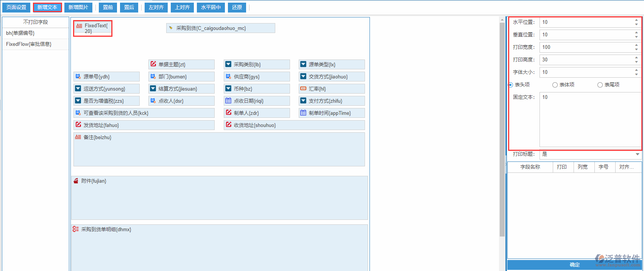Viewport: 644px width, 271px height.
Task: Click the edit icon beside 单据主题{zt}
Action: pos(153,64)
